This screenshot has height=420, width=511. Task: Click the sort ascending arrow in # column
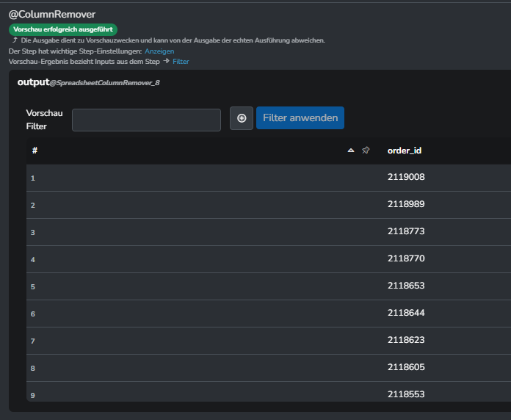point(351,151)
